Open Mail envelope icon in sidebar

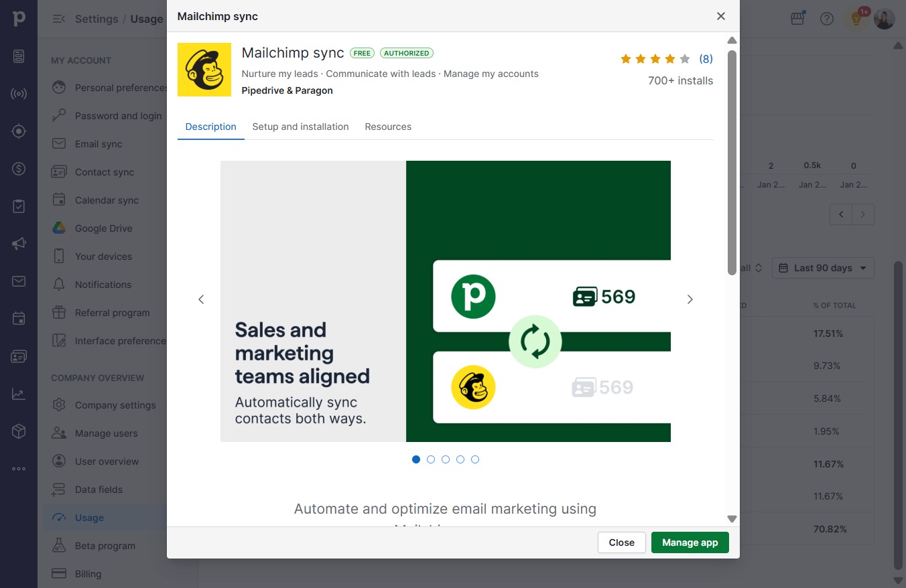[19, 281]
